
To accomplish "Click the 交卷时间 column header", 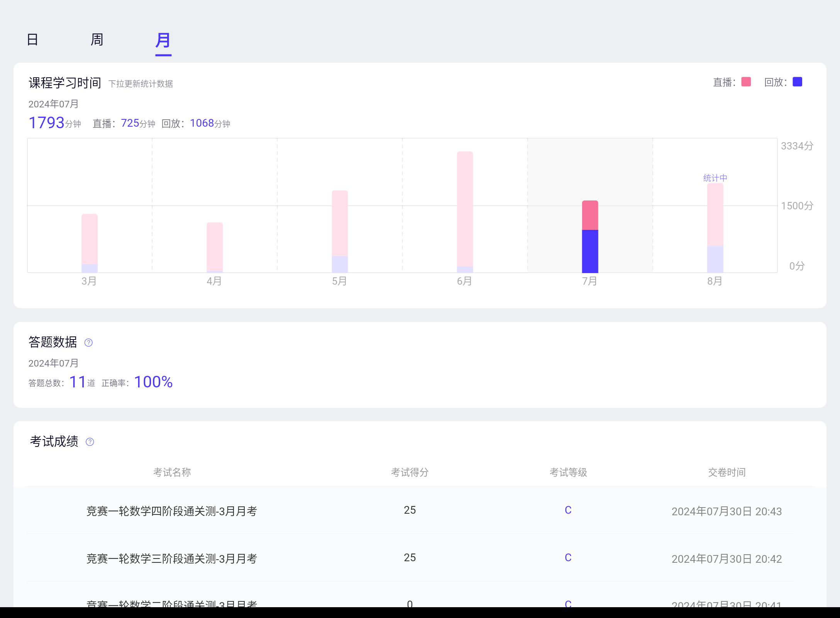I will (727, 472).
